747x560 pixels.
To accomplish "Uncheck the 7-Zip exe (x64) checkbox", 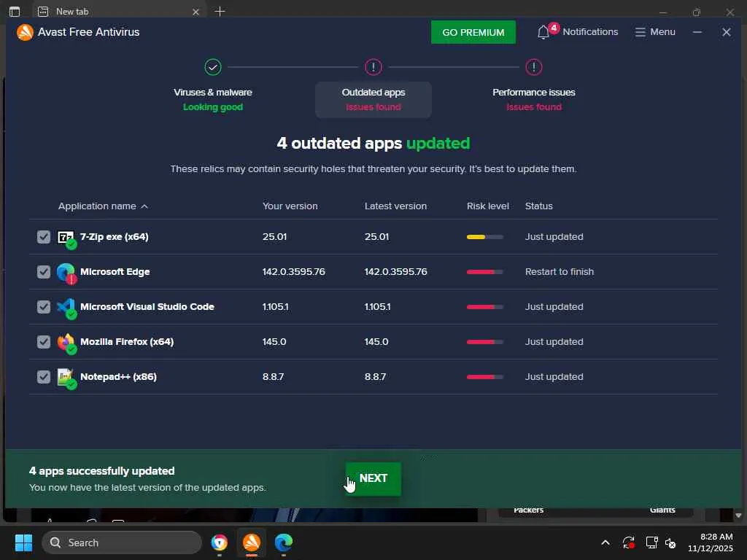I will [43, 237].
